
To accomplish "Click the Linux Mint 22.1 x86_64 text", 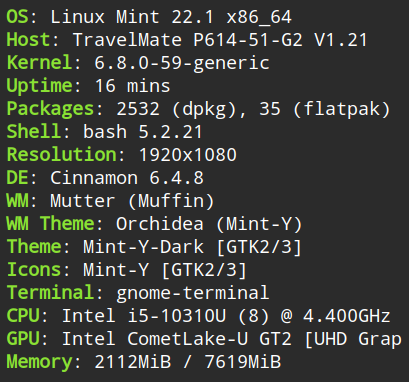I will click(x=171, y=17).
